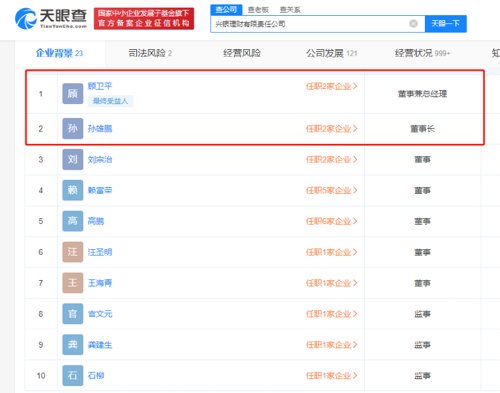Screen dimensions: 500x393
Task: Select the 查老板 search mode tab
Action: [x=258, y=10]
